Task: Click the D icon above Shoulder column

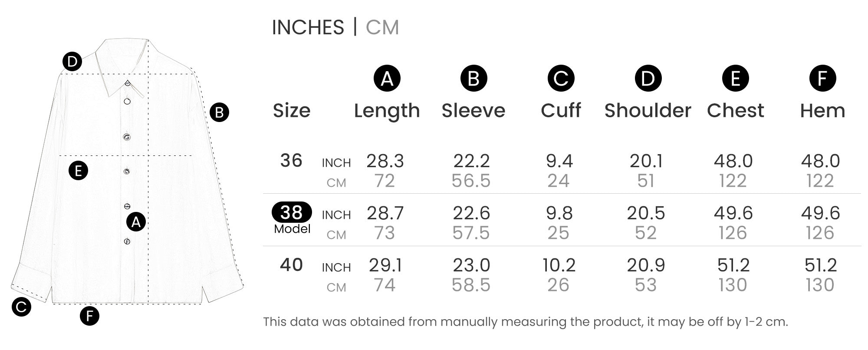Action: (x=648, y=79)
